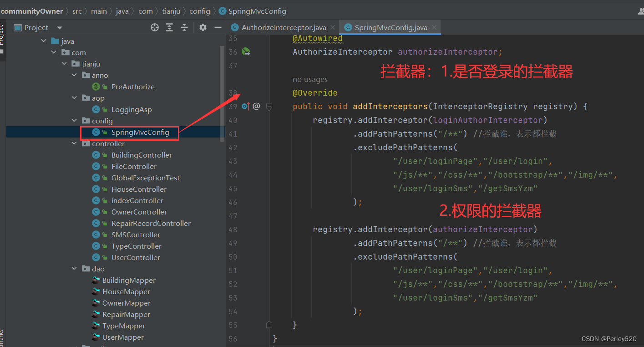Click InterceptorRegistry parameter type
The height and width of the screenshot is (347, 644).
click(481, 107)
